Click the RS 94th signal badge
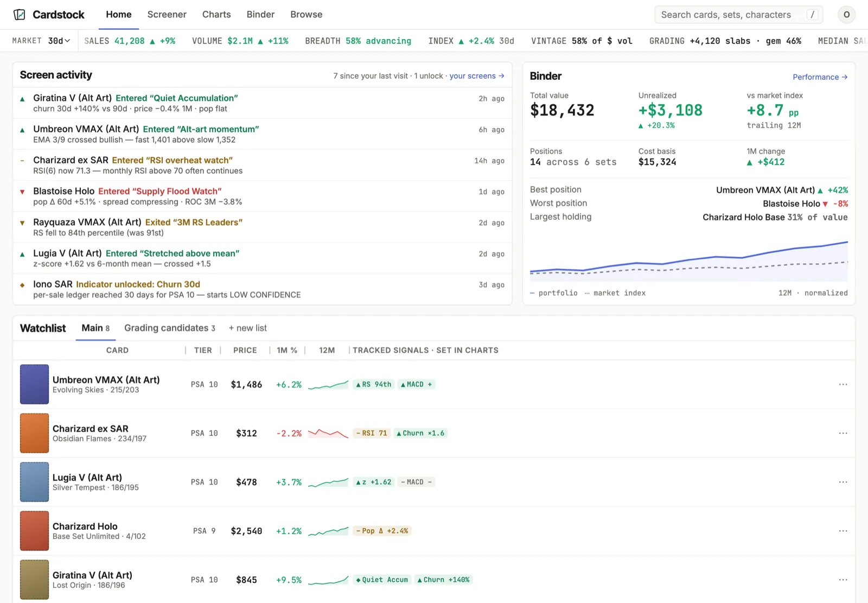 click(x=373, y=384)
